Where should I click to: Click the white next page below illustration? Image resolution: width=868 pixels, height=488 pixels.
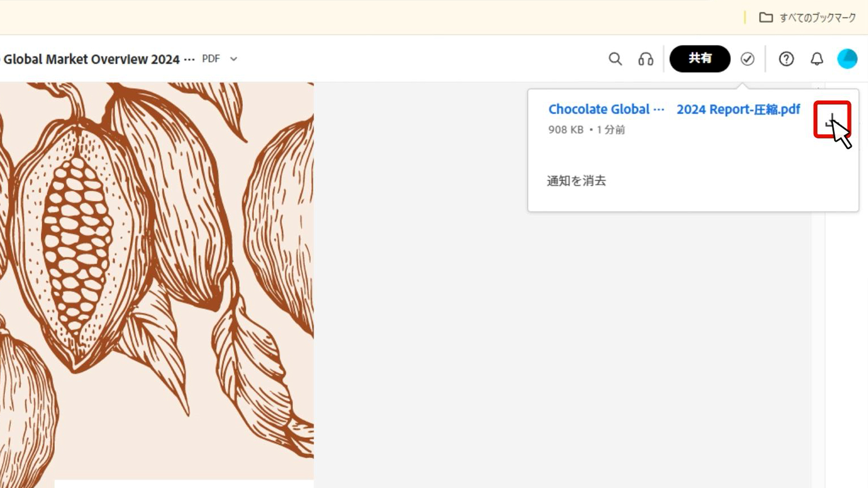[184, 484]
